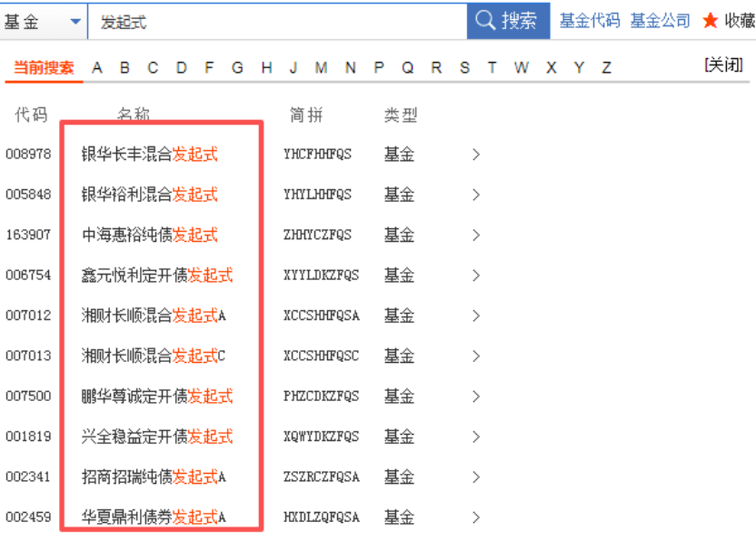
Task: Click abbreviation HXDLZQFQSA
Action: [321, 517]
